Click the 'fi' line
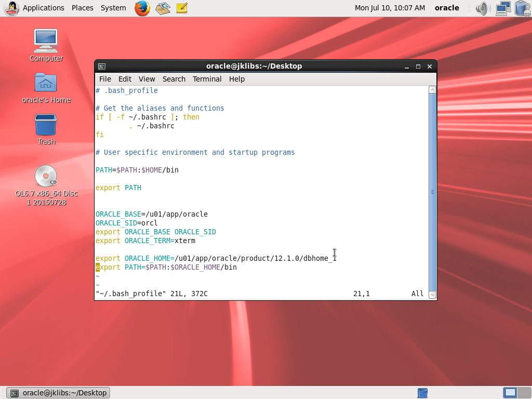 (x=99, y=135)
